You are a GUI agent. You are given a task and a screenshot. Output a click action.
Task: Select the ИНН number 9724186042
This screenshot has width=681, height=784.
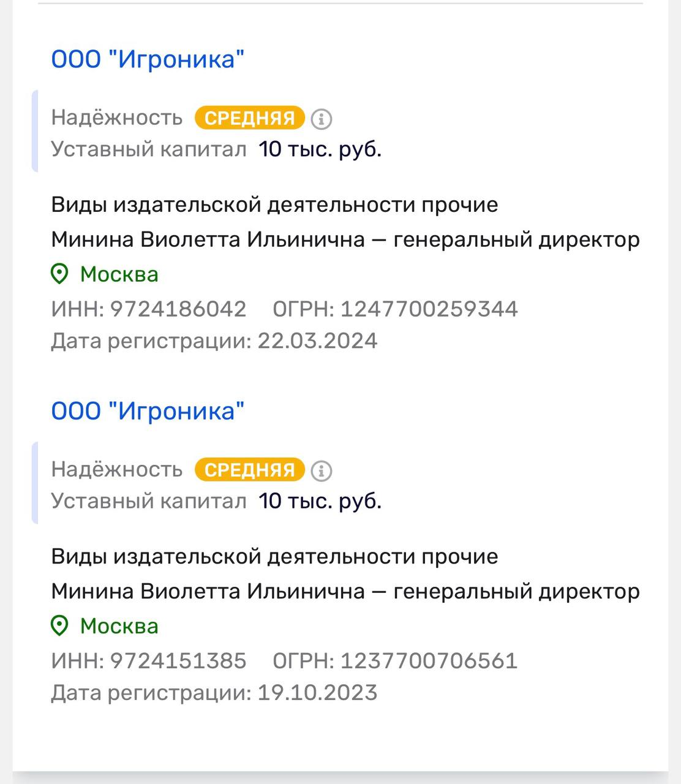(x=178, y=309)
